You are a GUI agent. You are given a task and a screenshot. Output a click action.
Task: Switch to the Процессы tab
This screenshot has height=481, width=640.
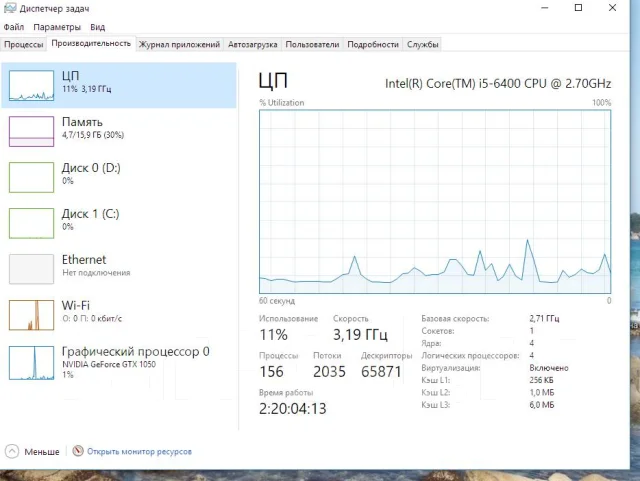click(24, 44)
